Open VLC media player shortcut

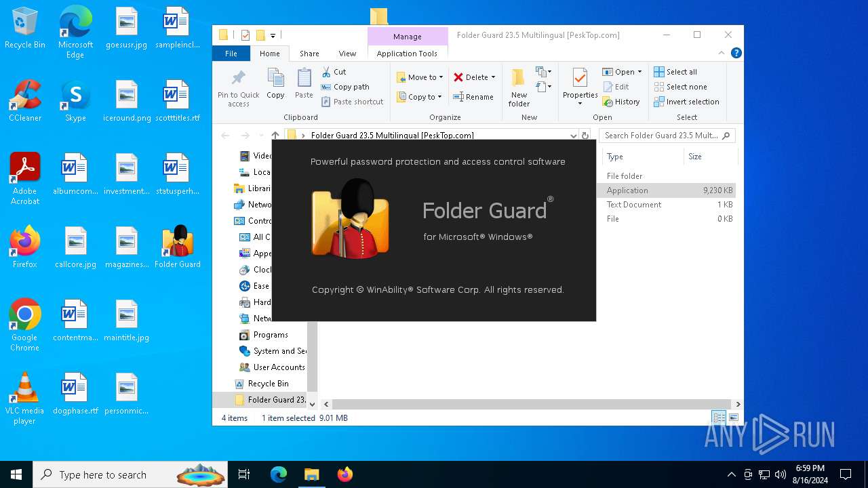pos(25,398)
